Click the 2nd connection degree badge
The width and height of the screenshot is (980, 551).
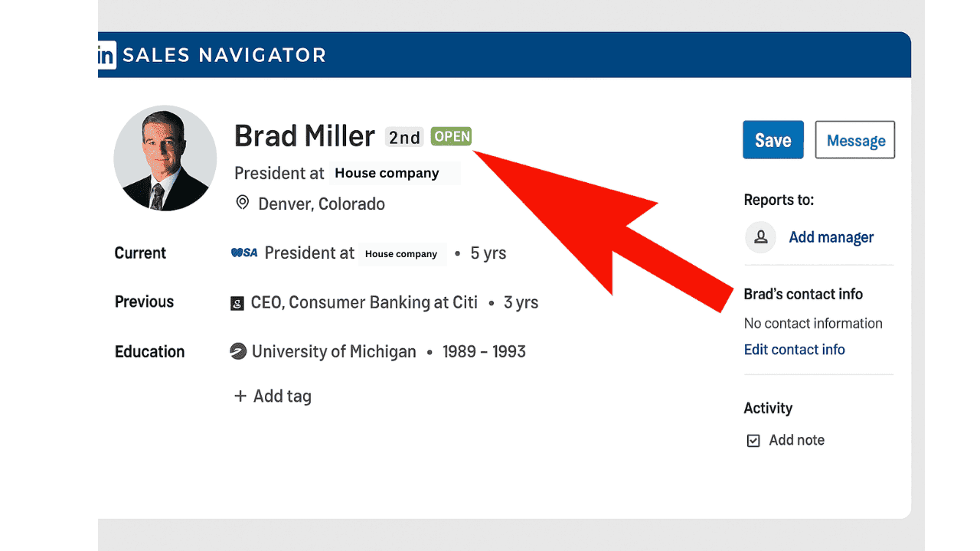(404, 137)
